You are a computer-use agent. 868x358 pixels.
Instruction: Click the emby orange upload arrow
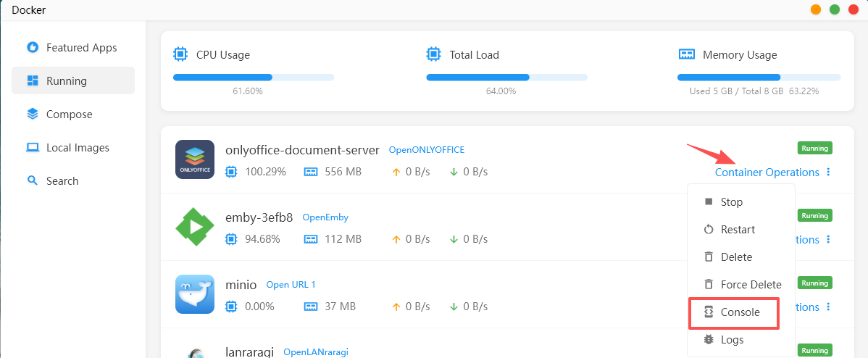point(396,240)
